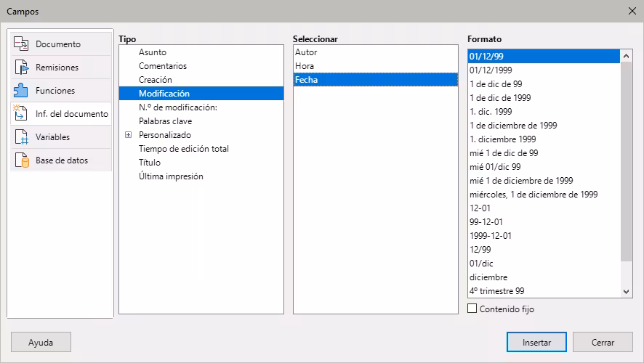Select the Base de datos icon
This screenshot has width=644, height=363.
coord(21,160)
